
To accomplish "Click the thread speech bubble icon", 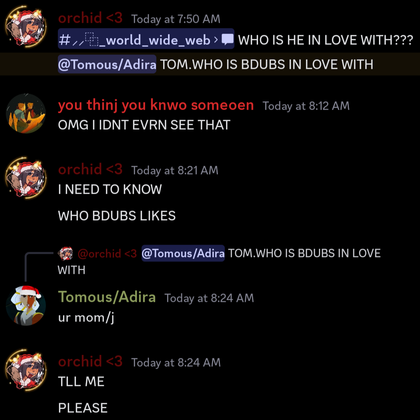I will click(x=228, y=40).
